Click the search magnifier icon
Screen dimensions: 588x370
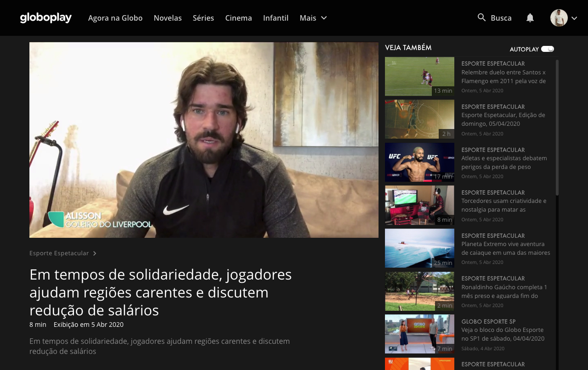pyautogui.click(x=481, y=17)
